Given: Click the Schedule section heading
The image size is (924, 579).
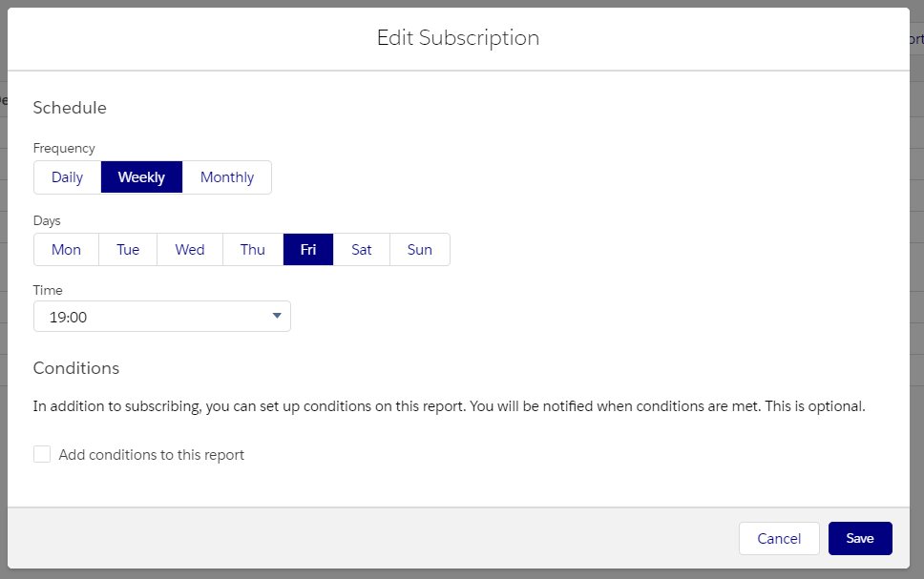Looking at the screenshot, I should (x=70, y=108).
